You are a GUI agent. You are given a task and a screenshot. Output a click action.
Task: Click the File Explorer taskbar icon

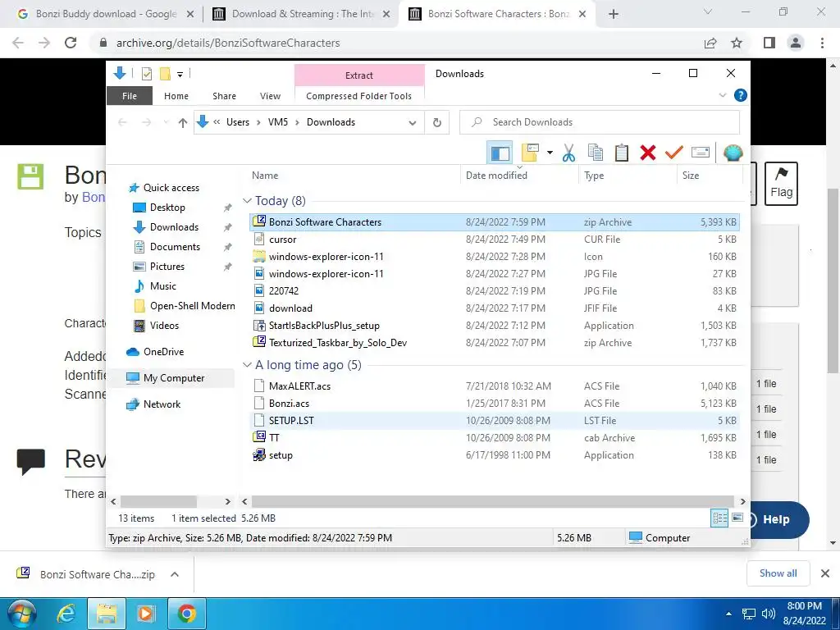107,614
